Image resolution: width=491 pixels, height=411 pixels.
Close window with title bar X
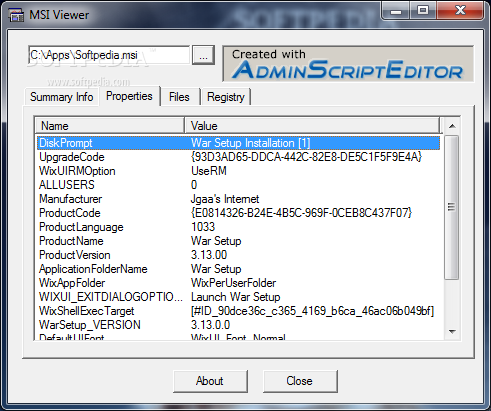click(x=460, y=11)
